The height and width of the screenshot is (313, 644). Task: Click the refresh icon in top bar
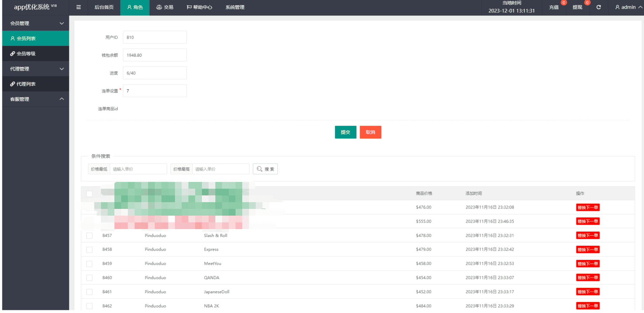(x=599, y=7)
